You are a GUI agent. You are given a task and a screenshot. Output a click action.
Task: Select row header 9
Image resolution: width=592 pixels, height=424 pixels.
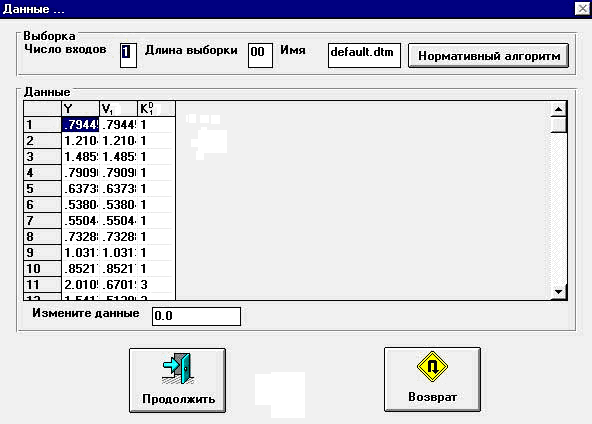coord(42,252)
